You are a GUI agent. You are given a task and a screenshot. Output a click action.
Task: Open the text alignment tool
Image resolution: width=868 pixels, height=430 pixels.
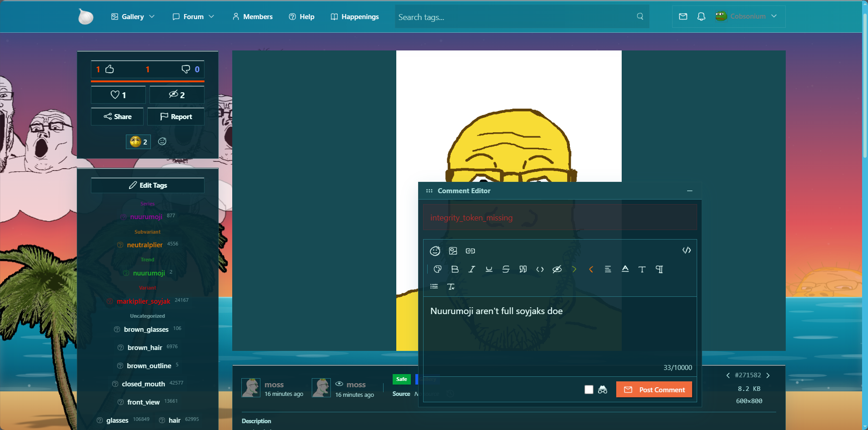coord(608,270)
